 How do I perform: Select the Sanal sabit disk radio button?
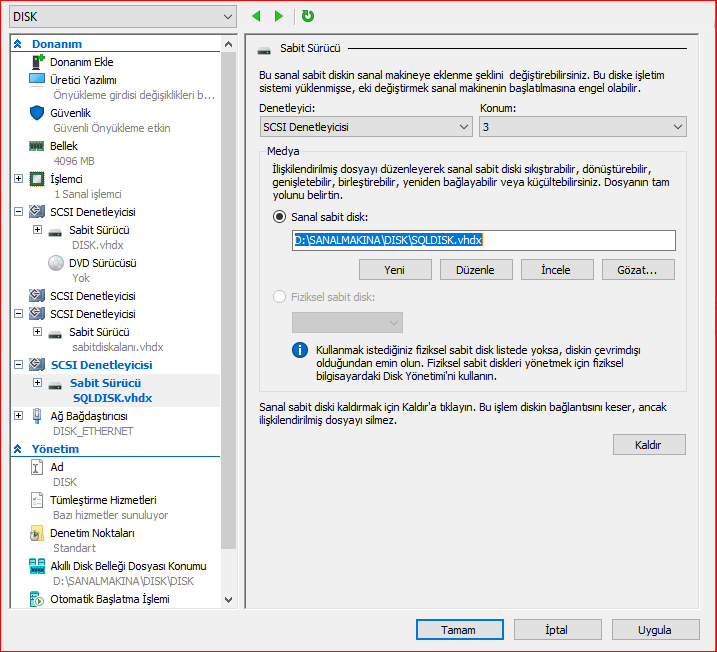pyautogui.click(x=279, y=217)
